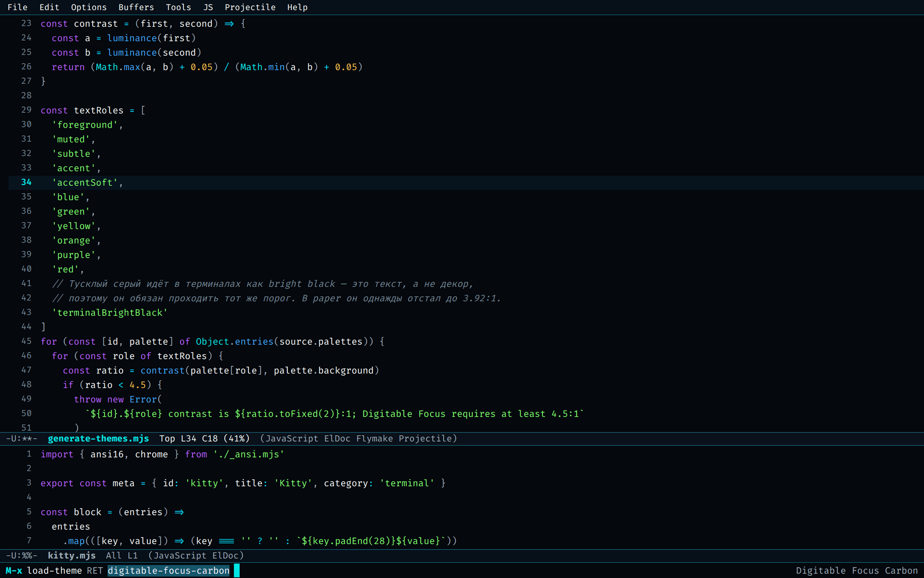Click the Russian comment on line 42
Viewport: 924px width, 578px height.
pos(277,298)
